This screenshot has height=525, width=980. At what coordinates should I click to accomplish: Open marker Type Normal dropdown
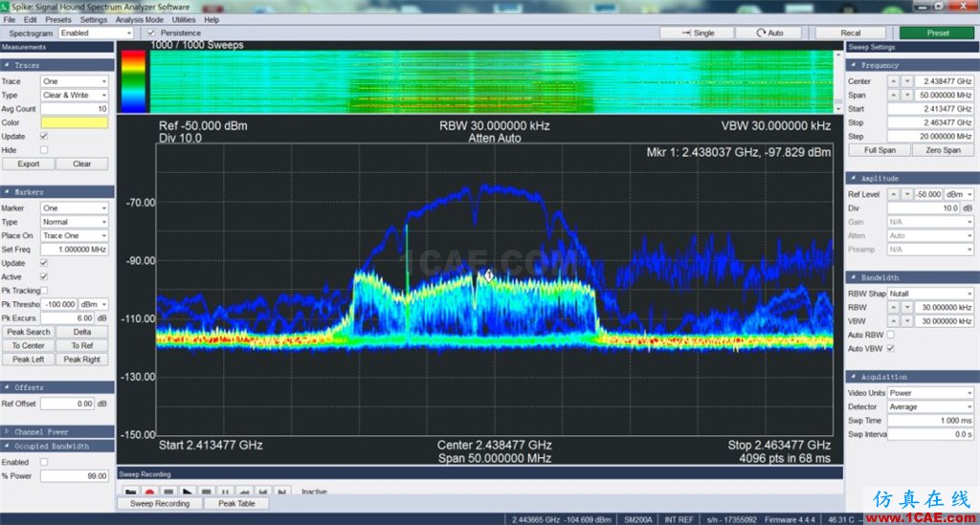tap(75, 222)
